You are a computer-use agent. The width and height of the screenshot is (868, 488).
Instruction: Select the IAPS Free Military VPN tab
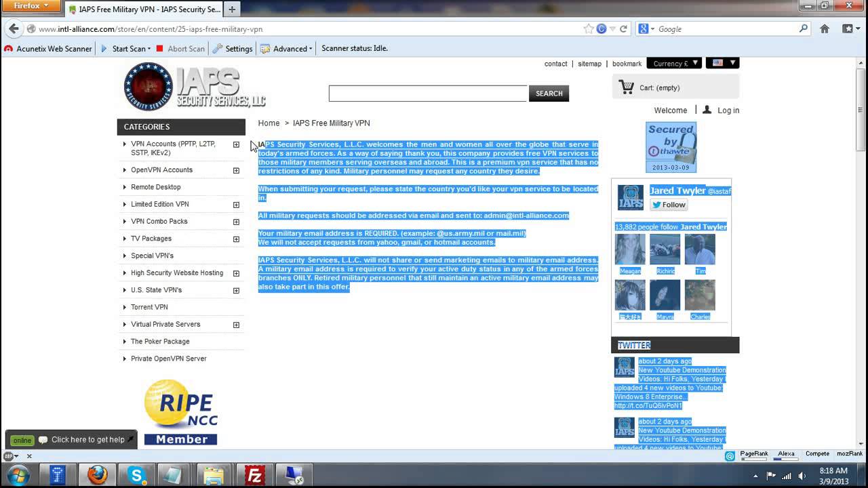144,9
